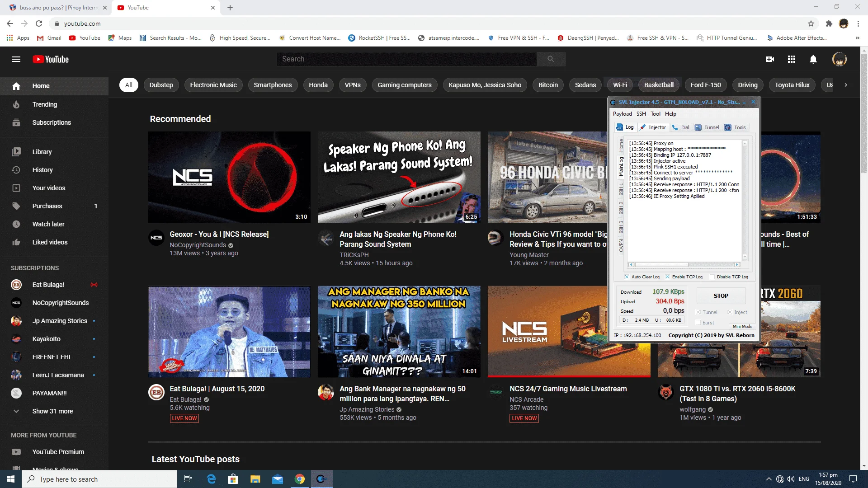Click the YouTube search input field
Screen dimensions: 868x488
point(406,59)
